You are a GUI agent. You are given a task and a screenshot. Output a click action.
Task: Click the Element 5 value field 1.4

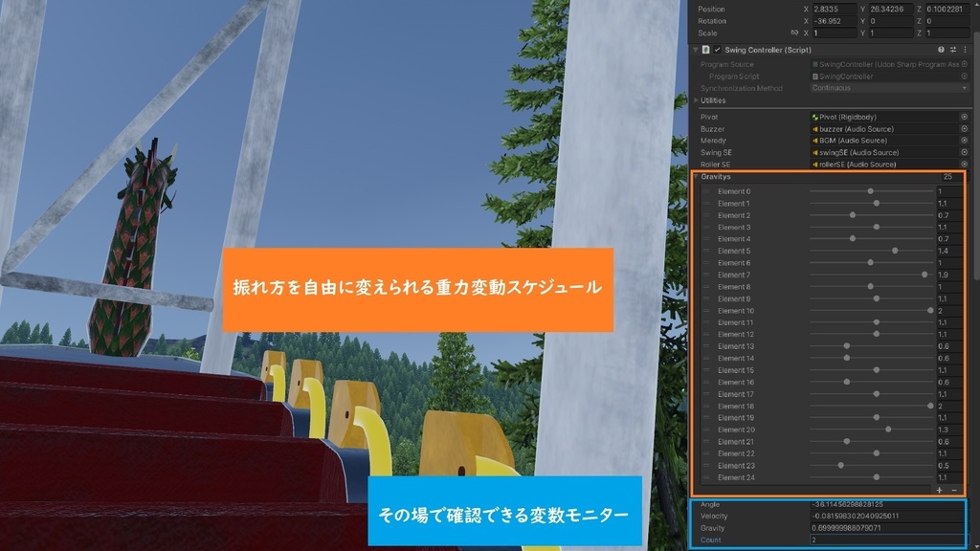[950, 251]
